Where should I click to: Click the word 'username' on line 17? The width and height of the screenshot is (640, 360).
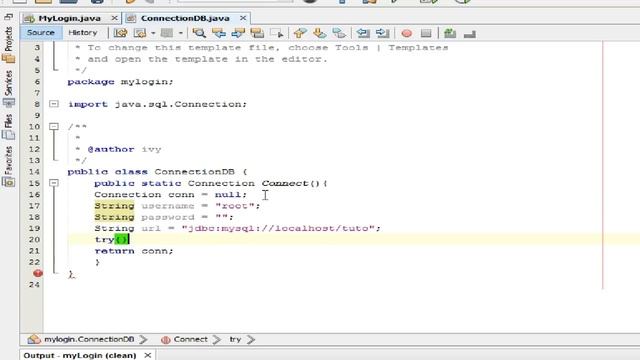pyautogui.click(x=168, y=206)
